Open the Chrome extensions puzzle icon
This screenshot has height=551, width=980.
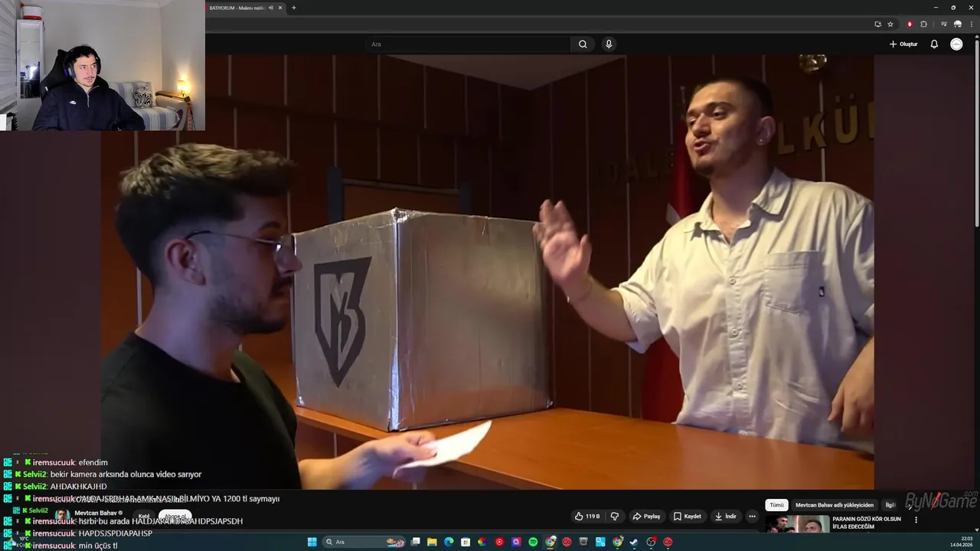point(923,24)
